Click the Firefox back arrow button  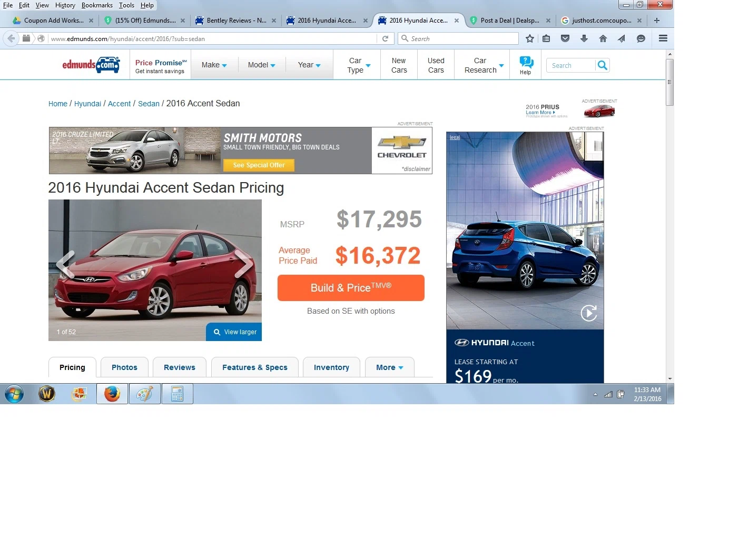11,38
